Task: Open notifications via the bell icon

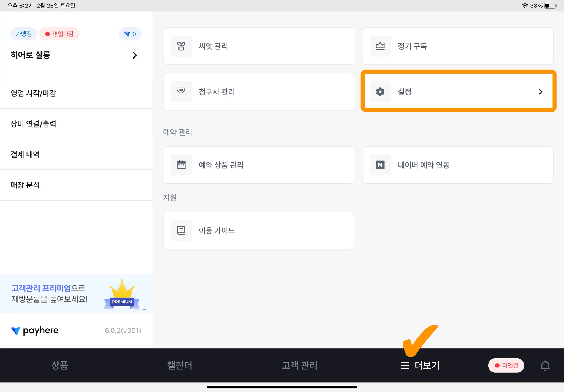Action: [x=545, y=366]
